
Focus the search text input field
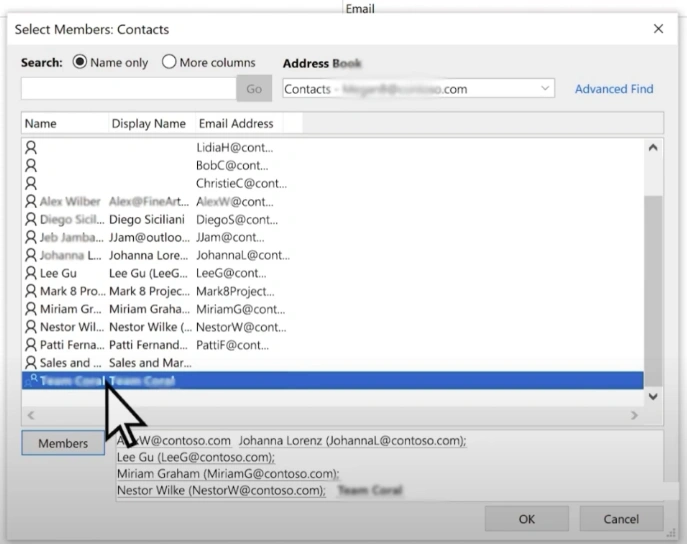click(129, 89)
